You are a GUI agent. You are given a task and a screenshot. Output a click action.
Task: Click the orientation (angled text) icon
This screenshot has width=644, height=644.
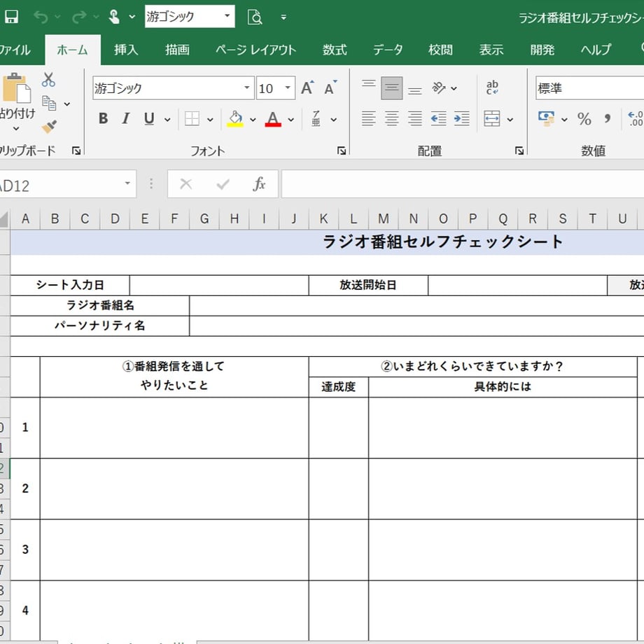(438, 87)
